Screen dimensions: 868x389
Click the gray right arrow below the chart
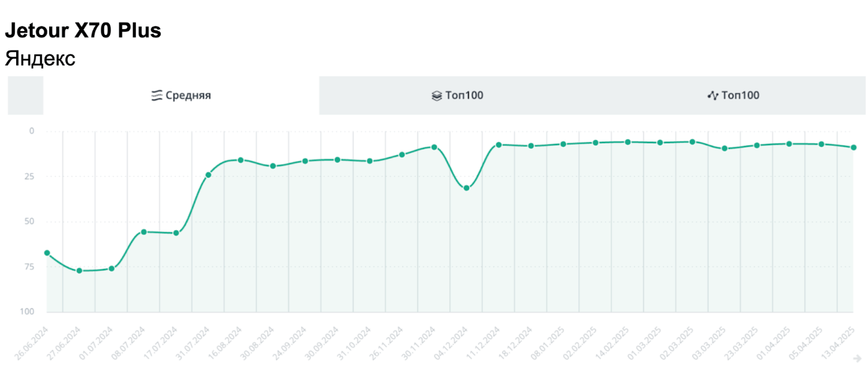[x=857, y=358]
